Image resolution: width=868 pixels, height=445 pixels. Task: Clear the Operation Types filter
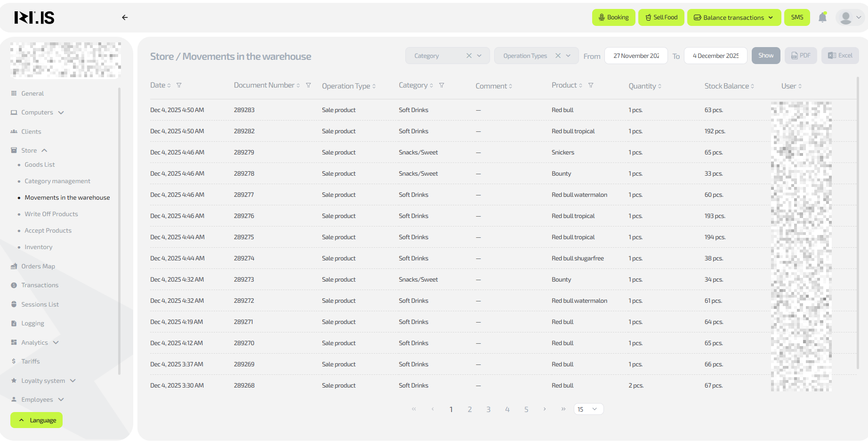point(558,56)
